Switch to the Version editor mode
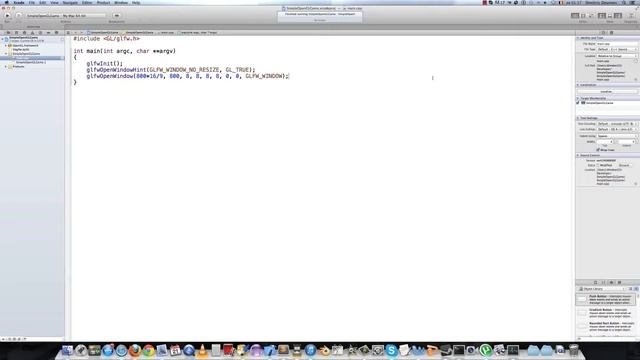Image resolution: width=640 pixels, height=360 pixels. pos(591,16)
